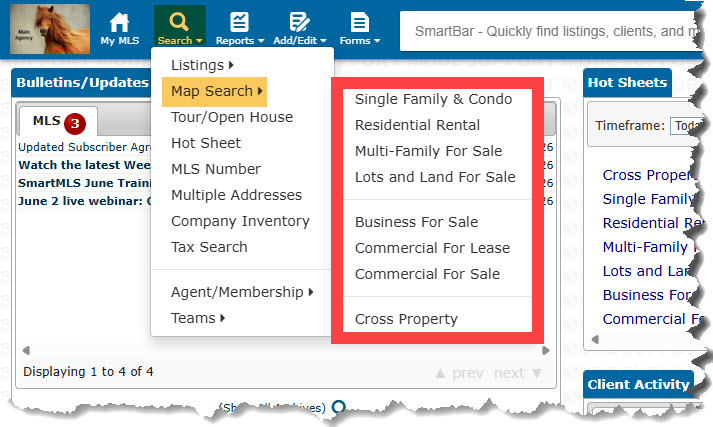Expand the Listings submenu
Screen dimensions: 713x427
[x=202, y=65]
